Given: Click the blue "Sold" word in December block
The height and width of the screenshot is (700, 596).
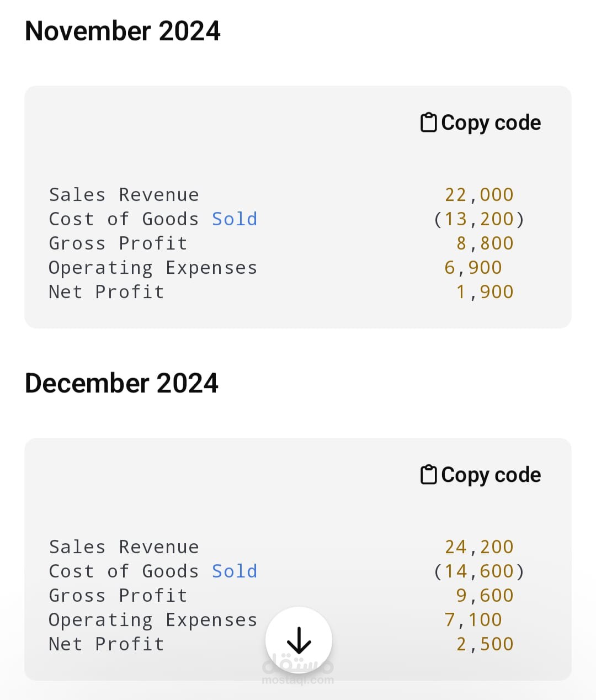Looking at the screenshot, I should click(x=235, y=571).
